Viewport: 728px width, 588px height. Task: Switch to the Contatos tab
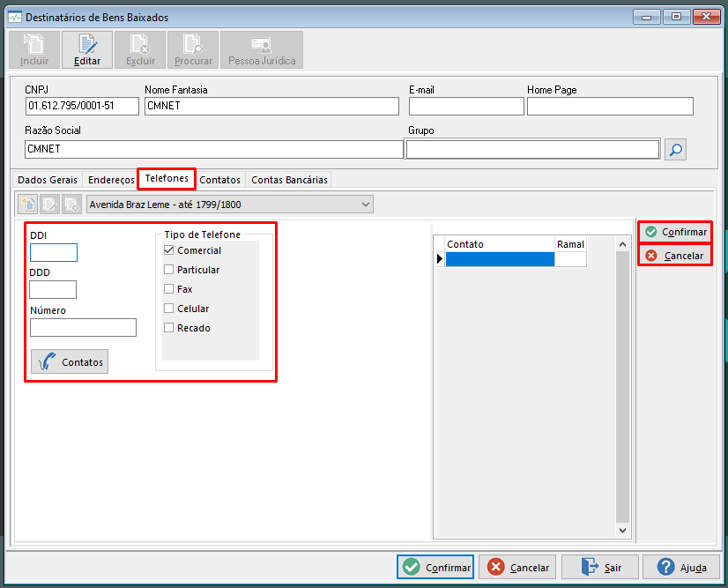pyautogui.click(x=220, y=180)
